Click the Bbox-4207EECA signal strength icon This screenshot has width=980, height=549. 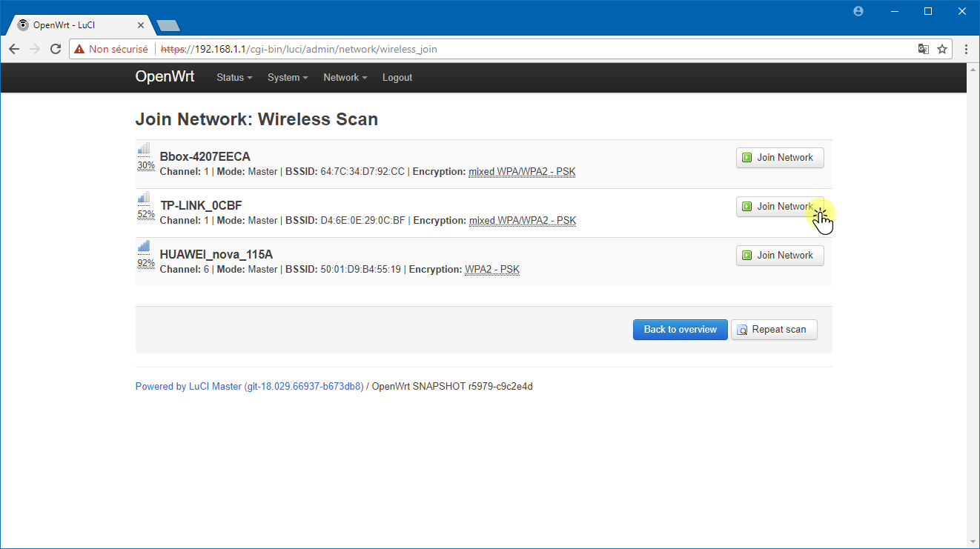(144, 148)
